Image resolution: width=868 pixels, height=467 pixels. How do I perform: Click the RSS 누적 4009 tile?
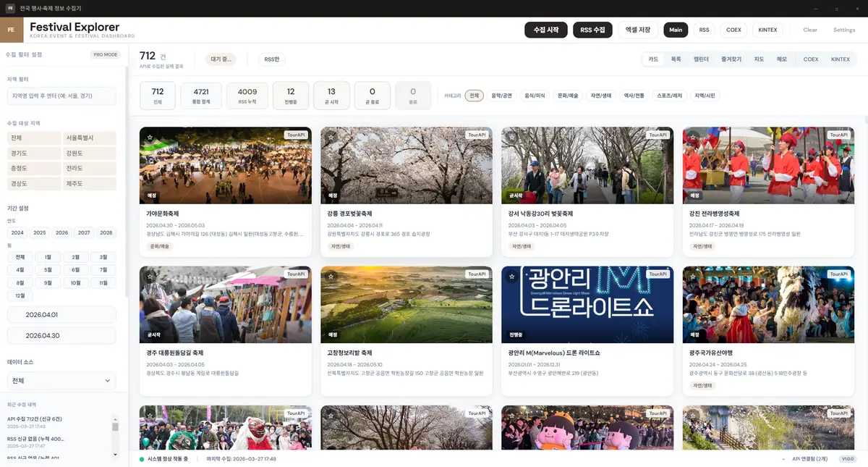pyautogui.click(x=247, y=96)
